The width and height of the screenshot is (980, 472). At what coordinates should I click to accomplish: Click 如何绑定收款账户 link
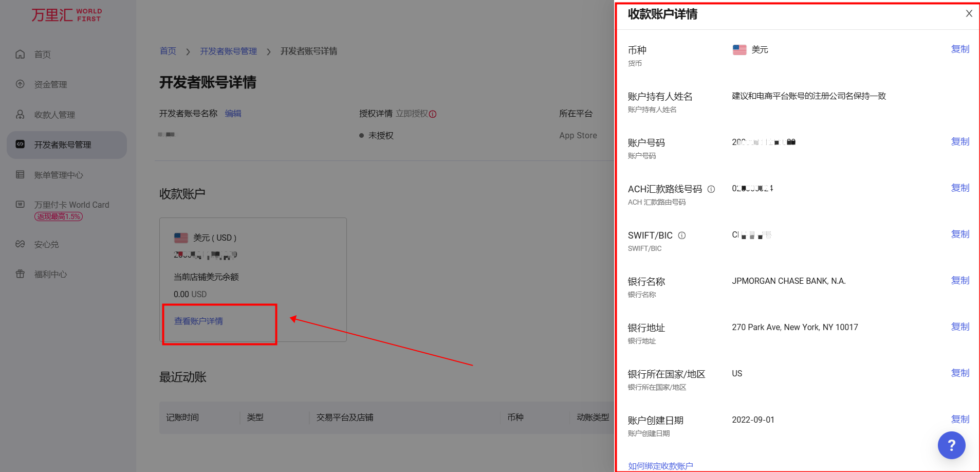pyautogui.click(x=660, y=466)
